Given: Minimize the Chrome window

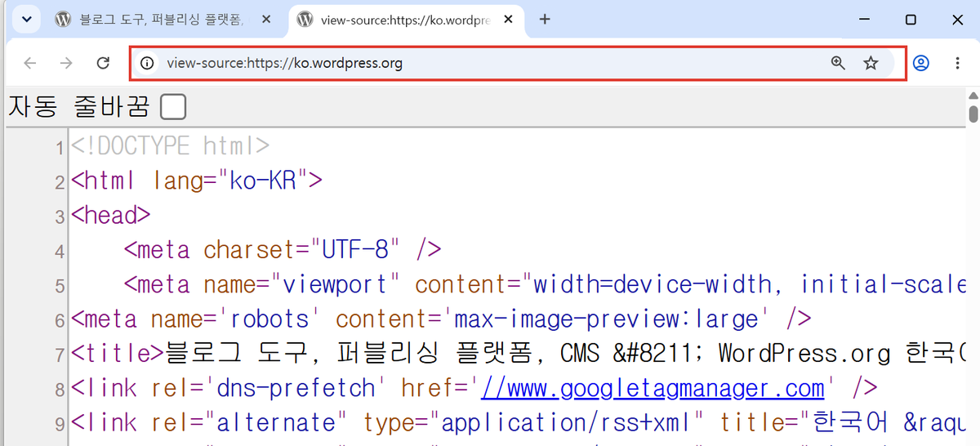Looking at the screenshot, I should pos(865,20).
